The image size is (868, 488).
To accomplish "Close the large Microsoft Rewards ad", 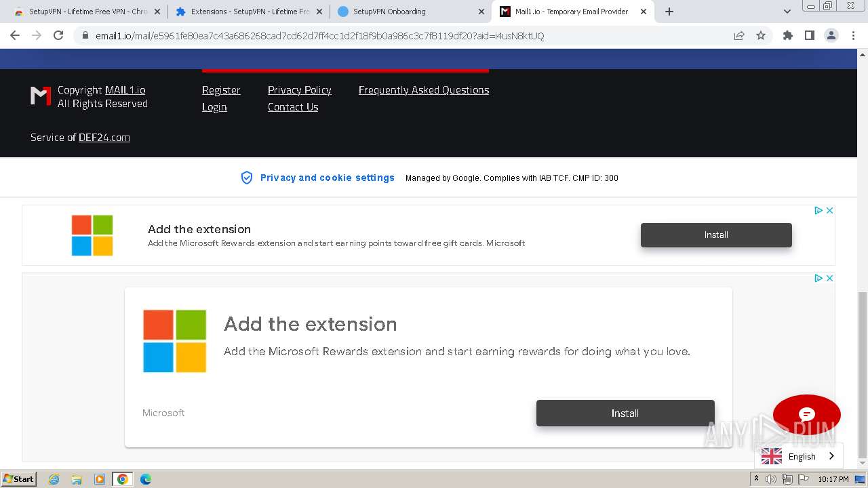I will pyautogui.click(x=829, y=279).
